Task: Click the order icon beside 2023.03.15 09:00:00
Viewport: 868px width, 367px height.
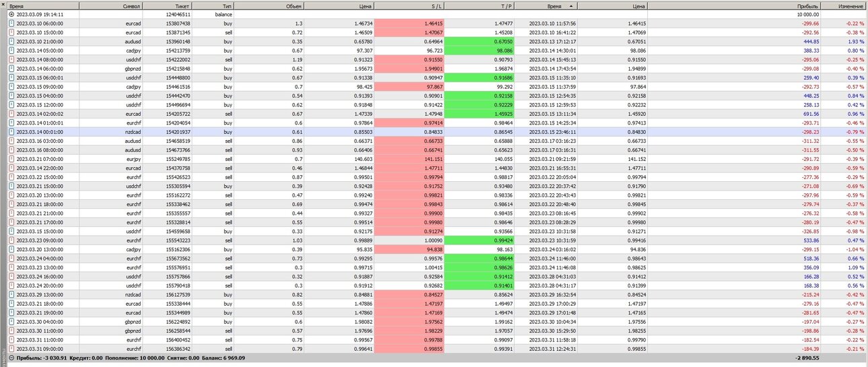Action: pos(11,86)
